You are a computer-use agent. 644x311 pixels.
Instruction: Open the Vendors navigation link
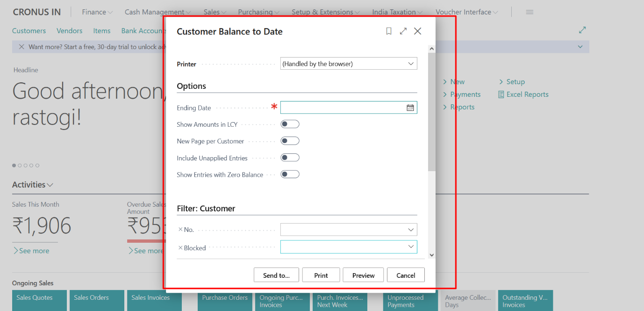point(69,30)
